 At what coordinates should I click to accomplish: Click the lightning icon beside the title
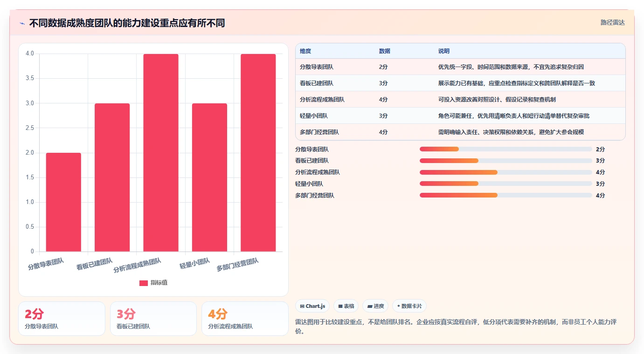click(22, 23)
